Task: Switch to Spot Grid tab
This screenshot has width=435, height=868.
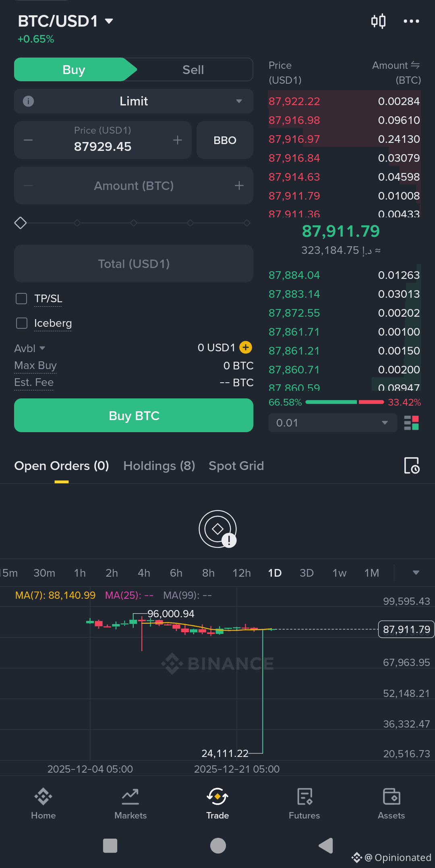Action: [236, 466]
